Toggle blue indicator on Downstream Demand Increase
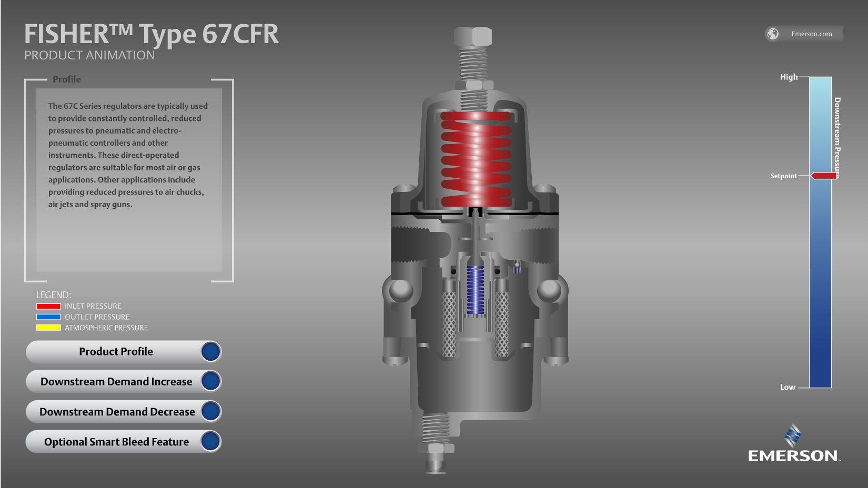The width and height of the screenshot is (868, 488). pyautogui.click(x=210, y=382)
